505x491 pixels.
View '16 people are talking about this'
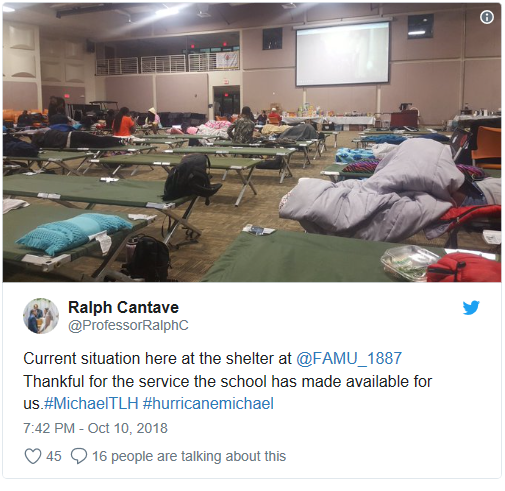pos(189,456)
